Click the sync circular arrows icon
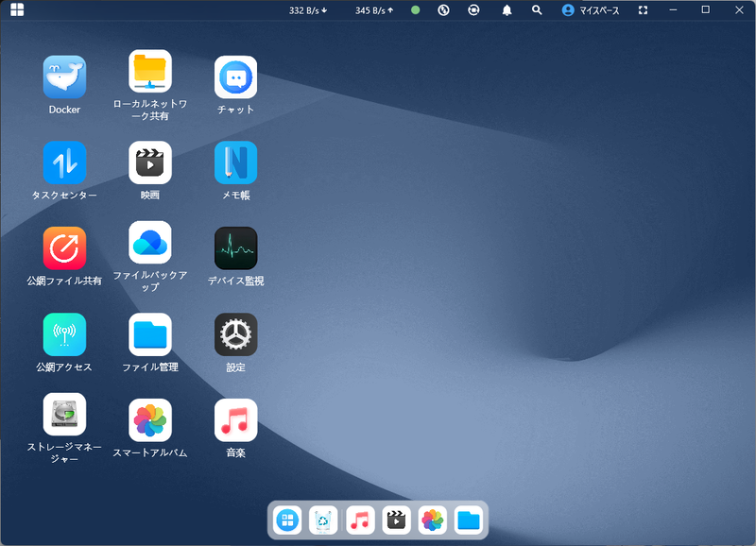 pos(473,10)
